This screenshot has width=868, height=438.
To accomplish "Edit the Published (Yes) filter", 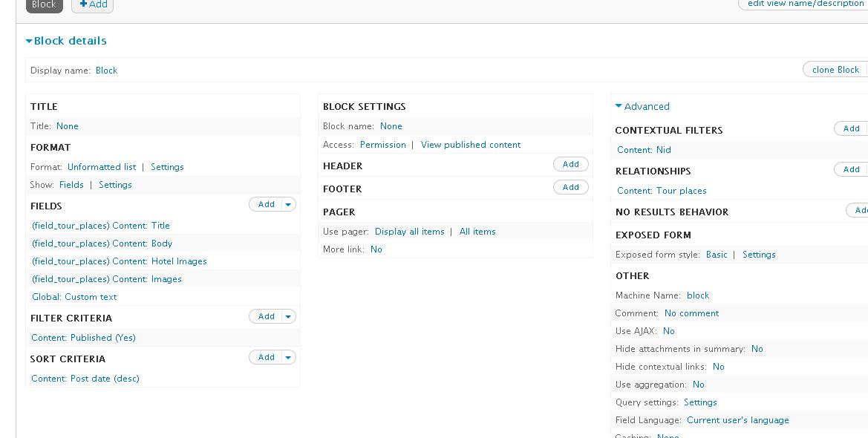I will click(83, 338).
